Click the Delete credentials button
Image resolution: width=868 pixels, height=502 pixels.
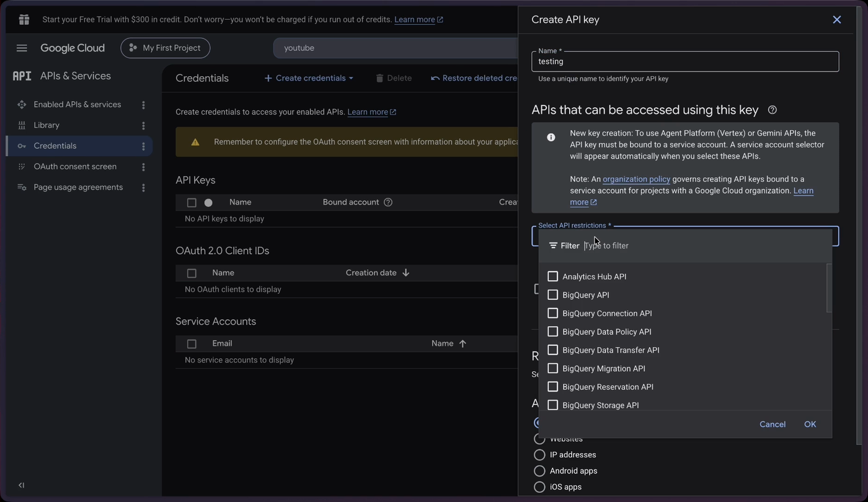pos(393,78)
